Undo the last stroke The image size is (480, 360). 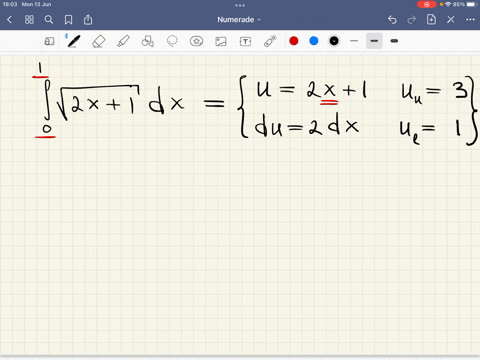click(392, 20)
